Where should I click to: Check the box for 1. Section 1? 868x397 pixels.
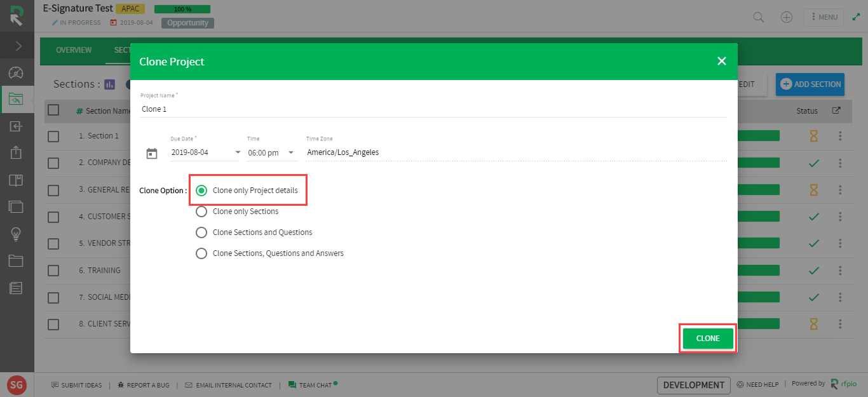53,136
